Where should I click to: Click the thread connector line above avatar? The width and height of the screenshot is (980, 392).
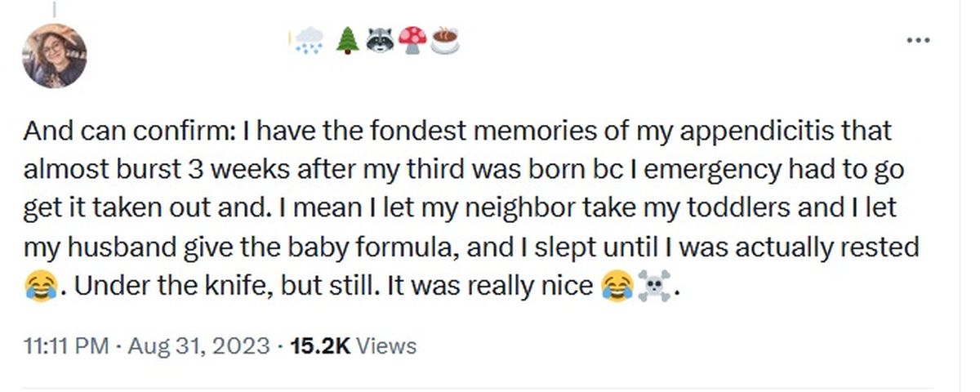point(55,8)
